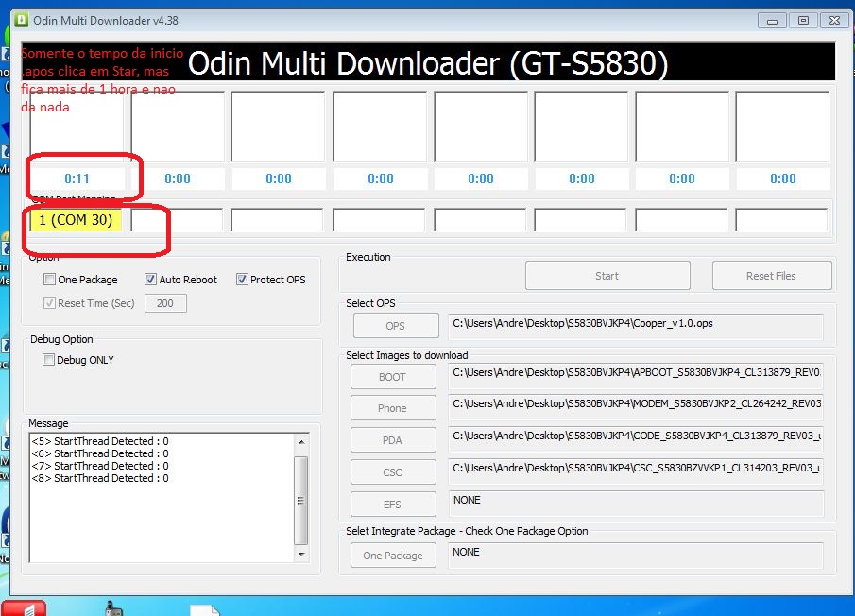The height and width of the screenshot is (616, 855).
Task: Click the CSC_S5830BZVVKP1 path field
Action: (x=635, y=472)
